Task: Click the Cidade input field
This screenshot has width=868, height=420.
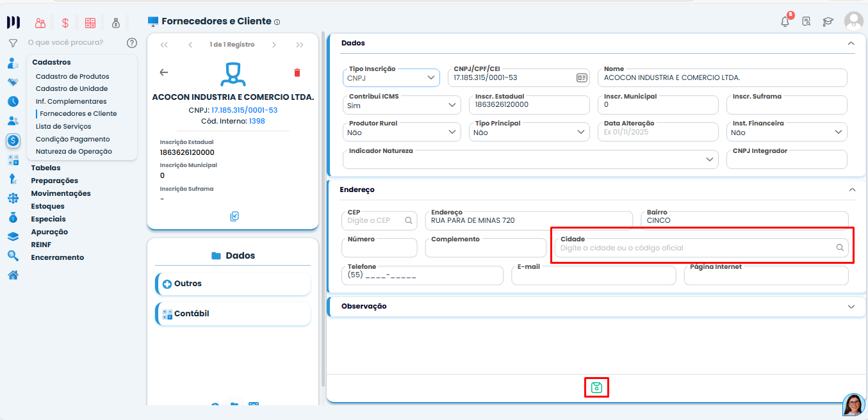Action: point(695,248)
